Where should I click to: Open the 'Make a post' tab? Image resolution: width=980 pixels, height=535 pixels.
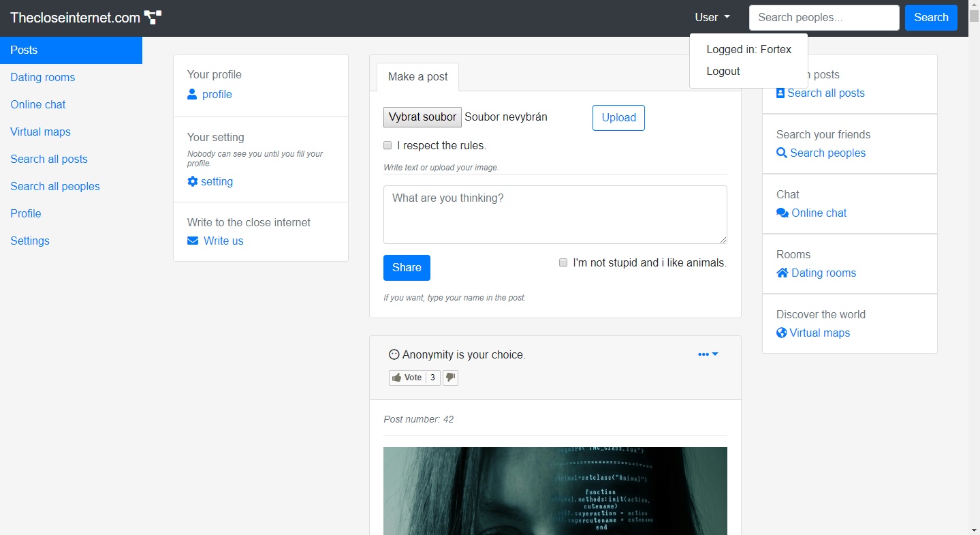(417, 77)
